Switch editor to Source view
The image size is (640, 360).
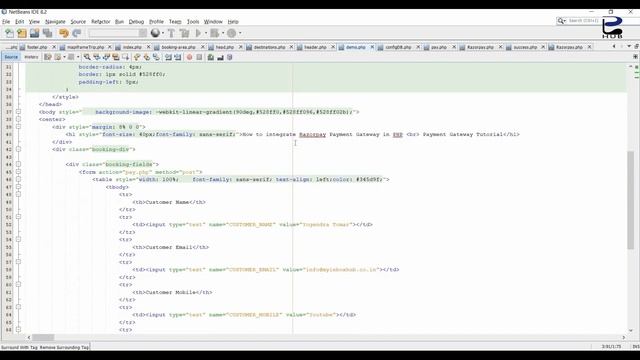pos(11,57)
